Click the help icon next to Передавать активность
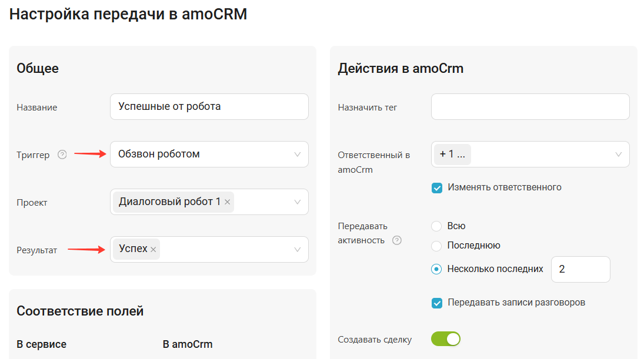Image resolution: width=644 pixels, height=359 pixels. pyautogui.click(x=396, y=240)
